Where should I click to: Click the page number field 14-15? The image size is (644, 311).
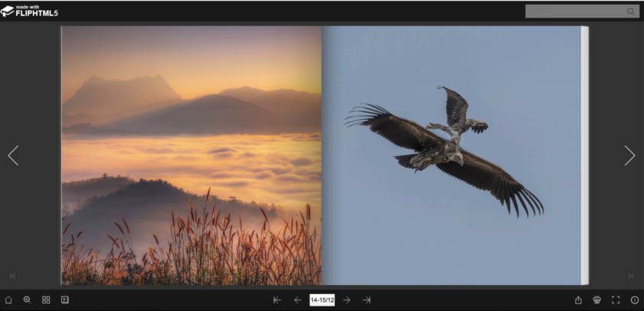click(322, 300)
